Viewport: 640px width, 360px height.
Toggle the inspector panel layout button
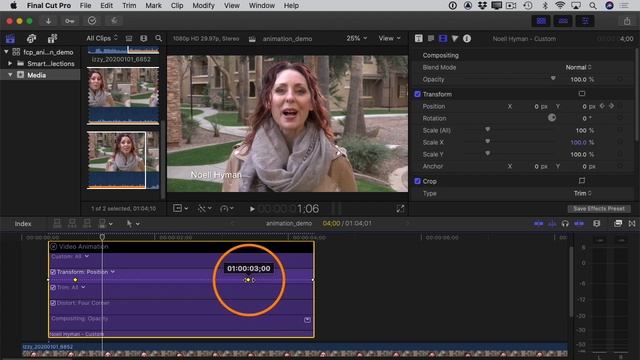coord(585,21)
